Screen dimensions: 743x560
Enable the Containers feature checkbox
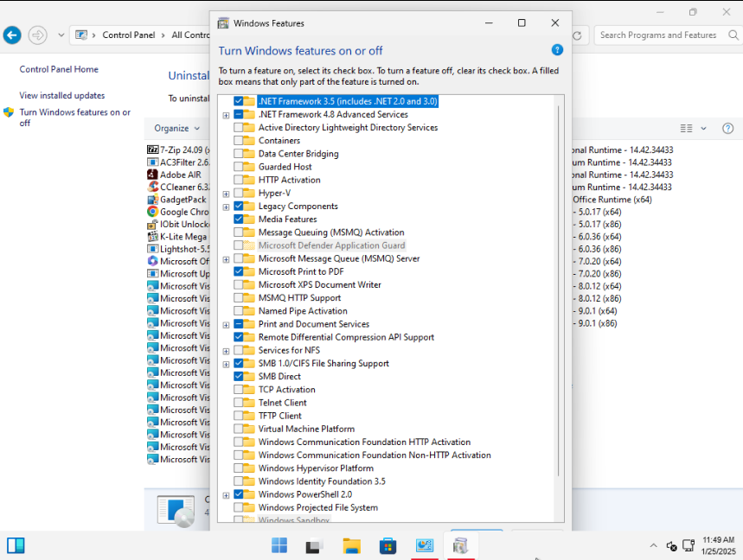click(239, 141)
